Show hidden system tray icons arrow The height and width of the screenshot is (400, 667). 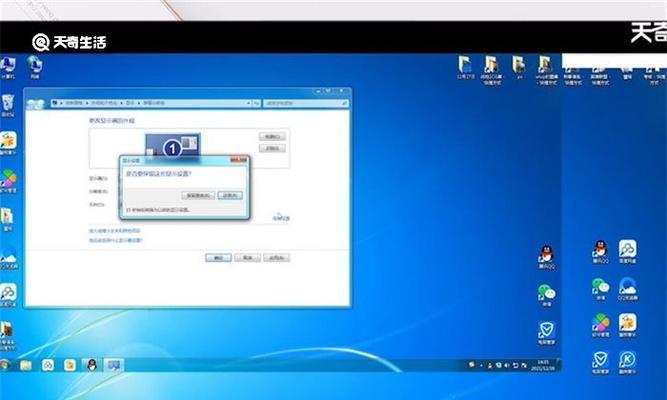481,365
